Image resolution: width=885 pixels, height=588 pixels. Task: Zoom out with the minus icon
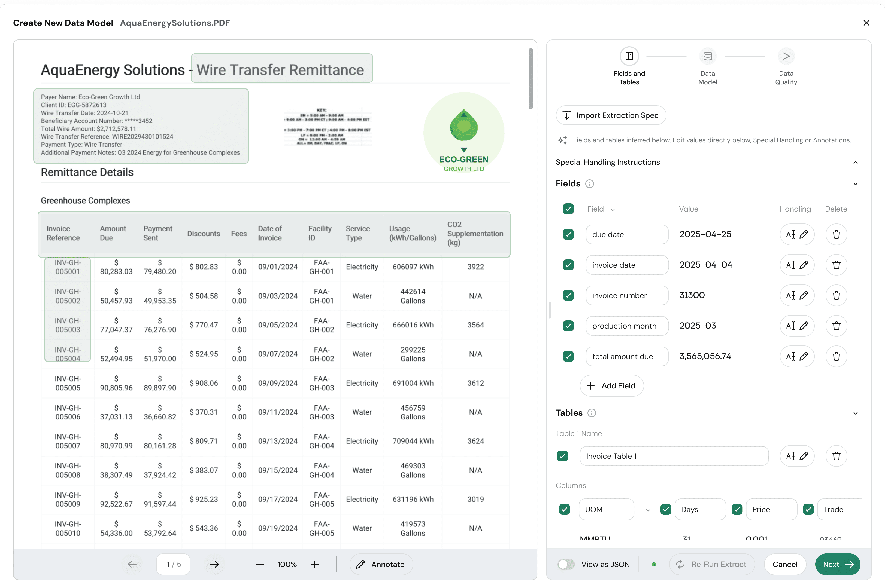(x=260, y=564)
